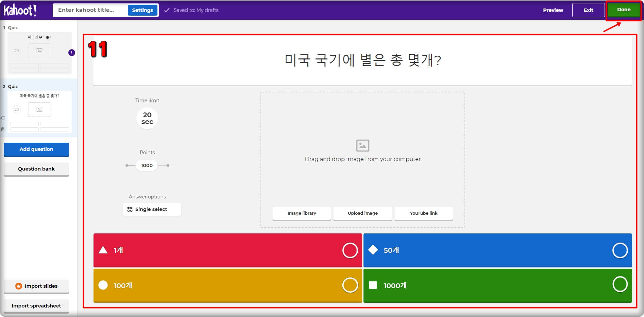This screenshot has width=644, height=317.
Task: Select question 1 slide 미국의 수도는?
Action: pos(39,53)
